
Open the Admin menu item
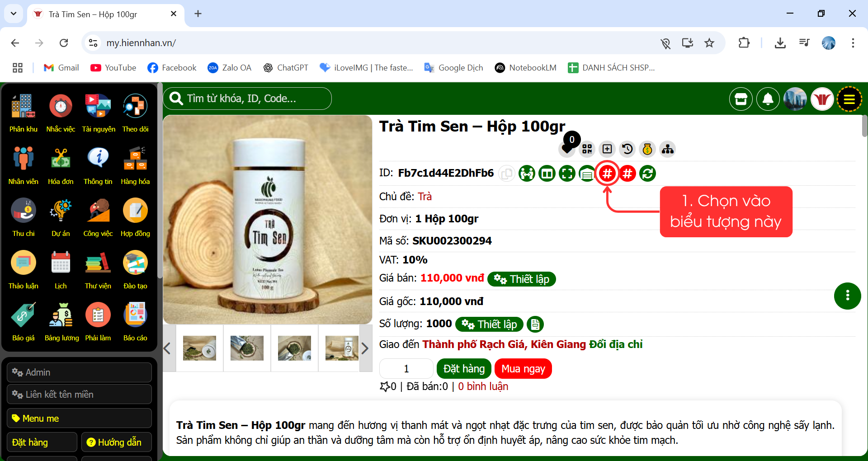79,372
